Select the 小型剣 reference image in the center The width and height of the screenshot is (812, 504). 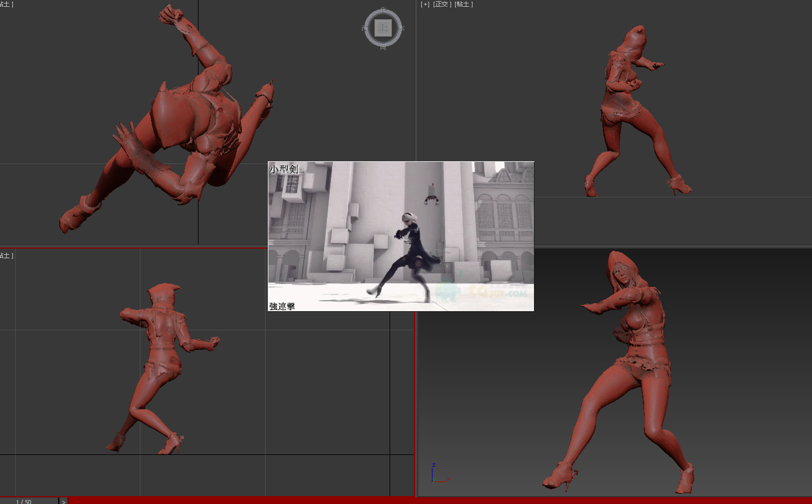pos(401,236)
